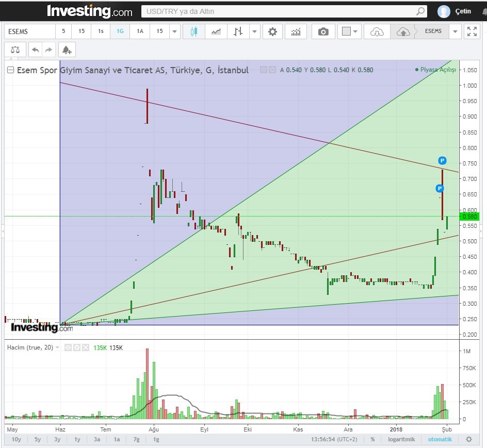Toggle fullscreen mode icon
487x448 pixels.
472,31
